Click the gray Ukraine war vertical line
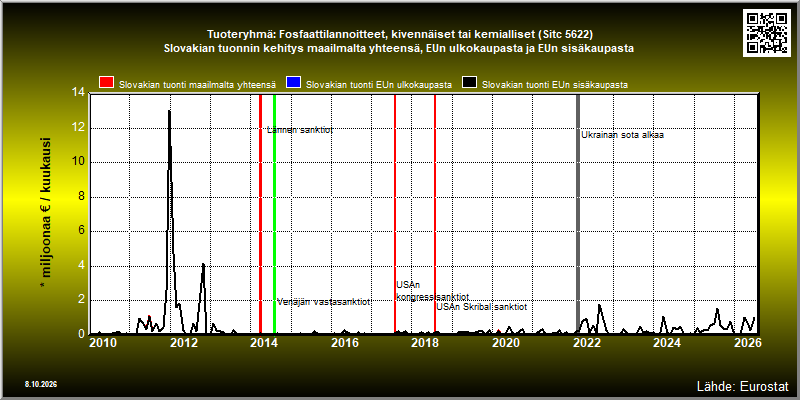 (x=578, y=213)
